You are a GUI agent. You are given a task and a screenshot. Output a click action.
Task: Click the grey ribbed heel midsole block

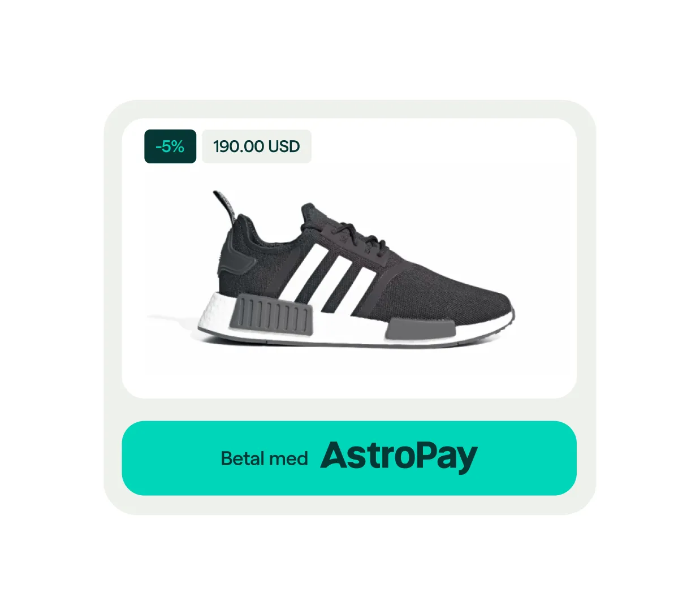[x=271, y=315]
